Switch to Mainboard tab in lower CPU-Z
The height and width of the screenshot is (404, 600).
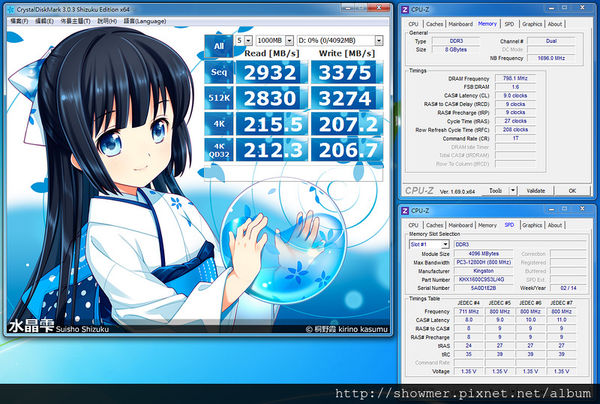tap(460, 225)
